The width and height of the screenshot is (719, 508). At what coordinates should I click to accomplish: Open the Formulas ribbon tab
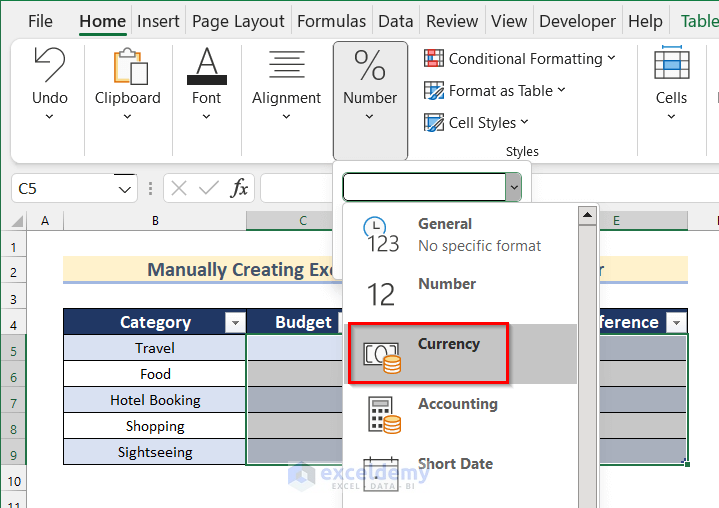[331, 21]
